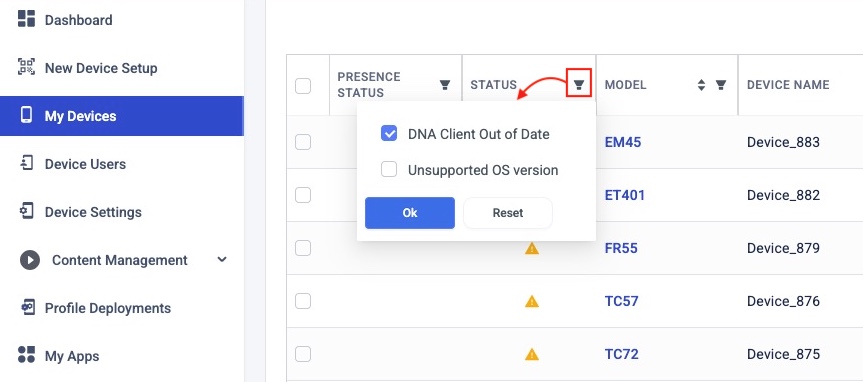Select My Devices in sidebar
The image size is (863, 382).
[122, 116]
